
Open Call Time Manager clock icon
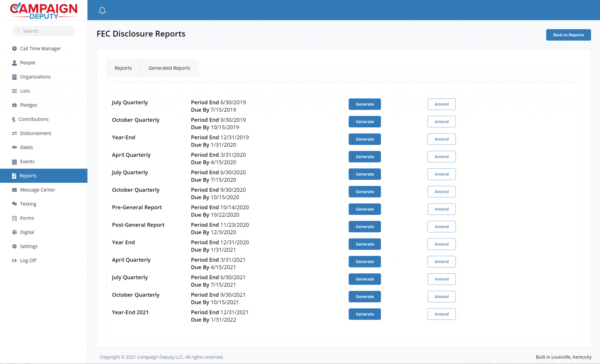[x=14, y=48]
